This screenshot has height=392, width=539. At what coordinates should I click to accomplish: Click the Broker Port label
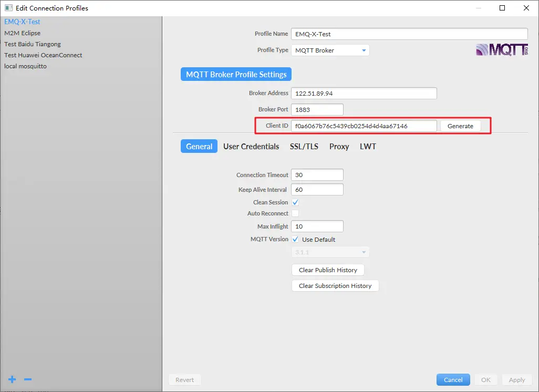(273, 109)
